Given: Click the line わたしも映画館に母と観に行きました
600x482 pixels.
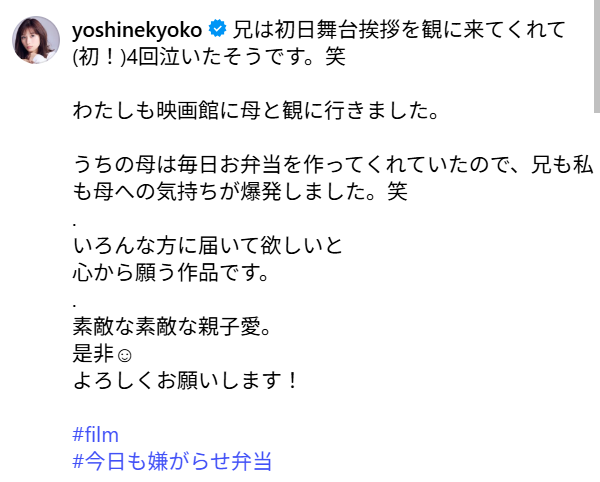Looking at the screenshot, I should click(256, 110).
